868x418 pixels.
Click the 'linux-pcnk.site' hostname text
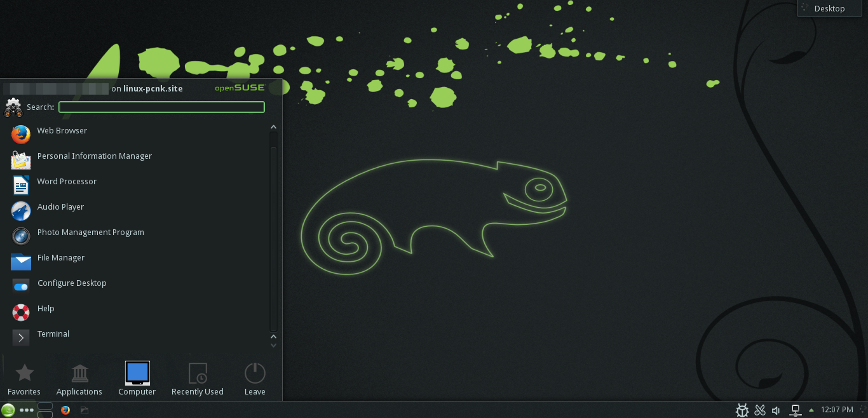pyautogui.click(x=153, y=88)
